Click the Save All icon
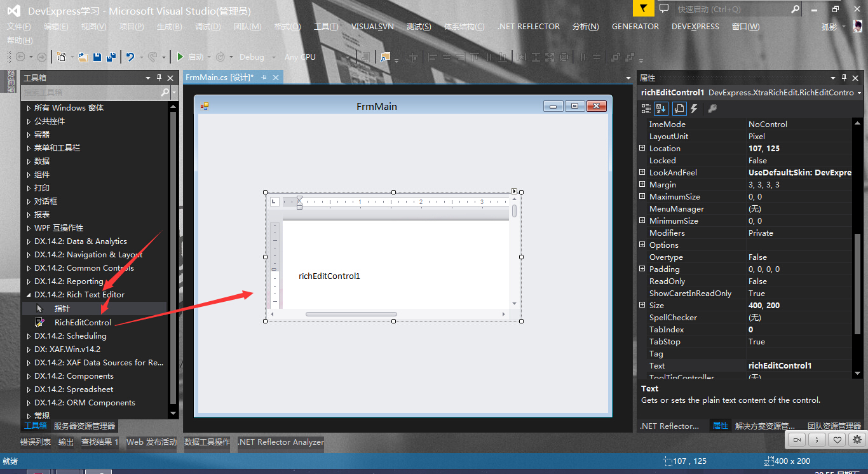Image resolution: width=868 pixels, height=474 pixels. pos(111,57)
